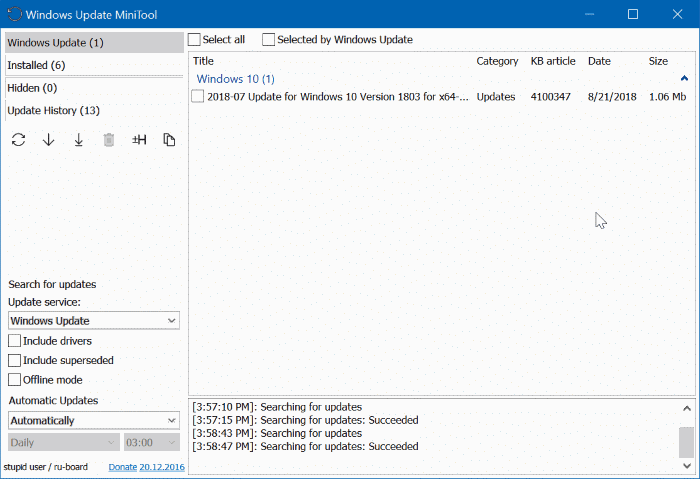The image size is (700, 479).
Task: Click the 3:57:15 PM Succeeded log line
Action: (x=305, y=420)
